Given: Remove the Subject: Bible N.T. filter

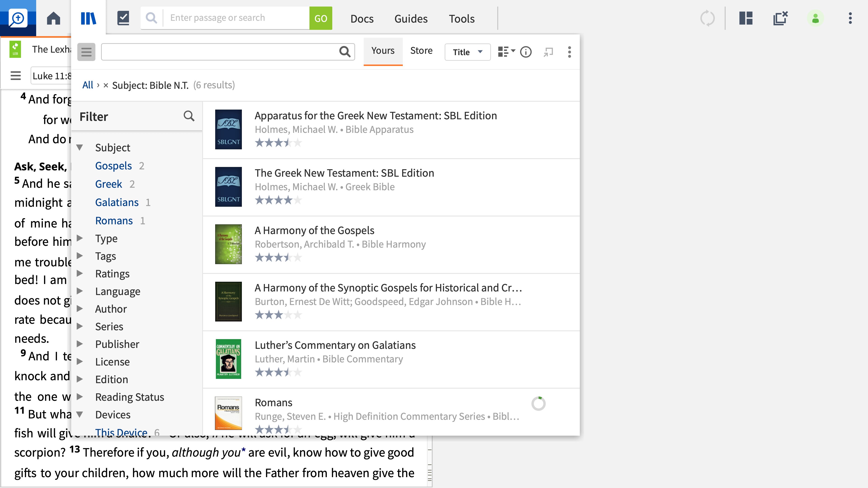Looking at the screenshot, I should click(106, 85).
